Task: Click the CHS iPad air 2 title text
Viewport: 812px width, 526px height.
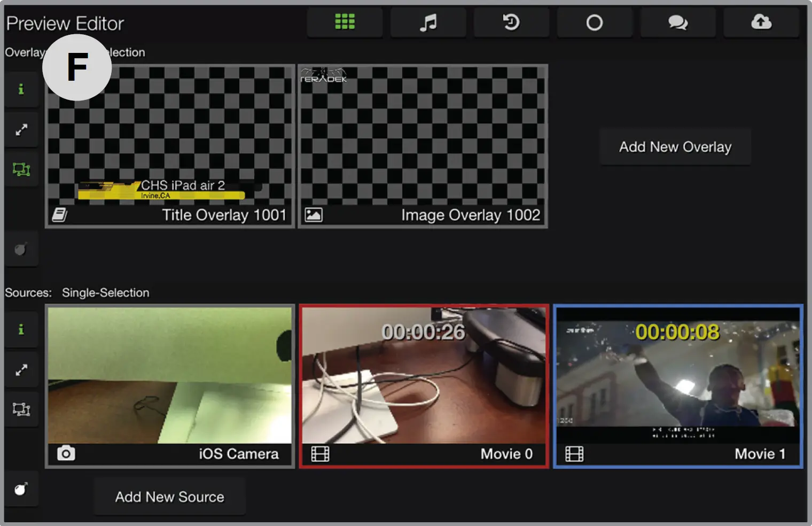Action: (x=183, y=185)
